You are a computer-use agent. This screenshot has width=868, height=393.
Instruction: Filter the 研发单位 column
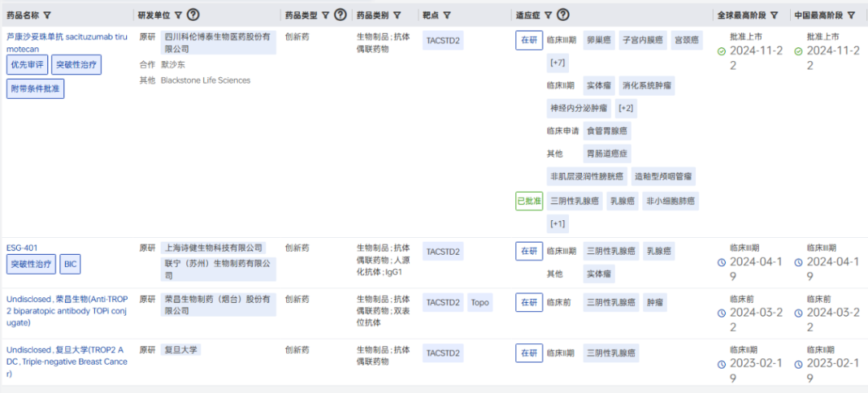click(178, 15)
